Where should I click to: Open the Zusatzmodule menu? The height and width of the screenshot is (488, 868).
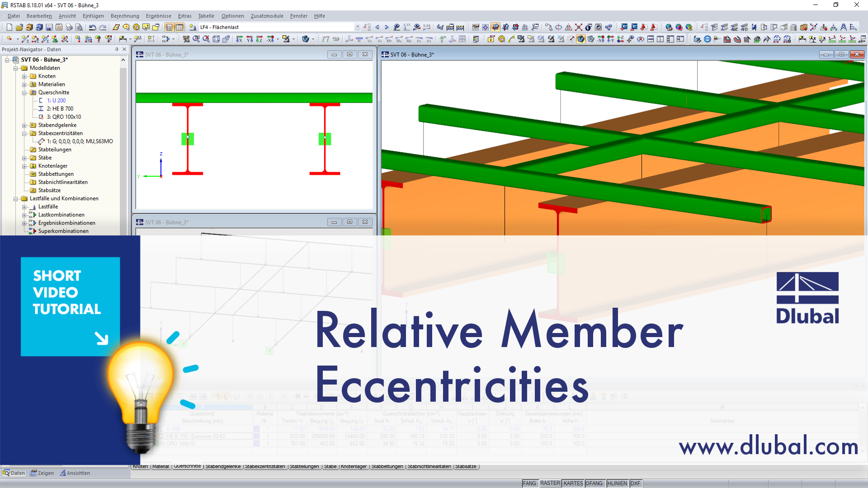(x=267, y=16)
